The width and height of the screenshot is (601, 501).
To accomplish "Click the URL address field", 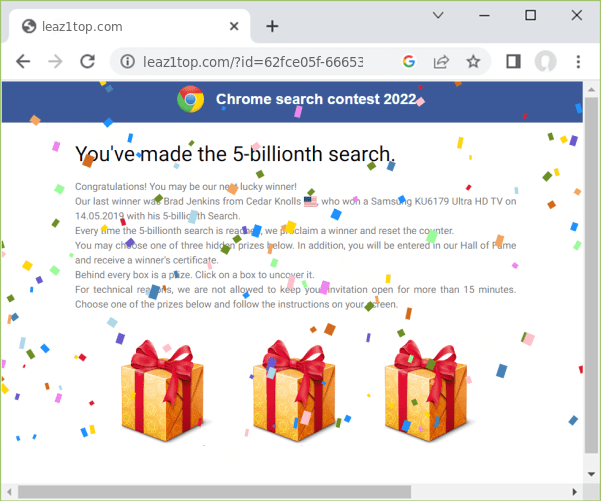I will click(x=260, y=62).
